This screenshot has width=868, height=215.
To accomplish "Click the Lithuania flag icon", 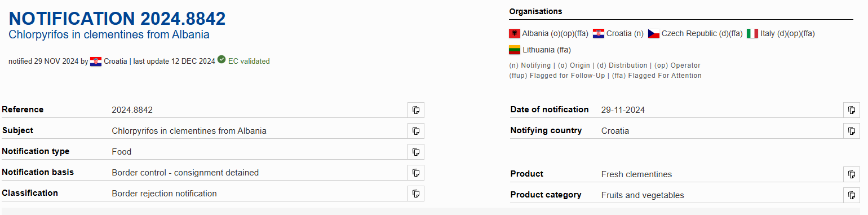I will pyautogui.click(x=515, y=50).
